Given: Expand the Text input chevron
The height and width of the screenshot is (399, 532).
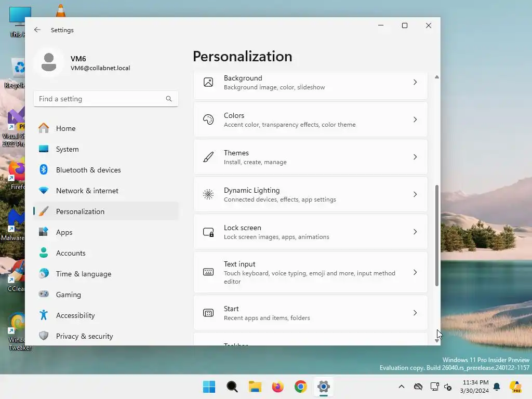Looking at the screenshot, I should [415, 272].
